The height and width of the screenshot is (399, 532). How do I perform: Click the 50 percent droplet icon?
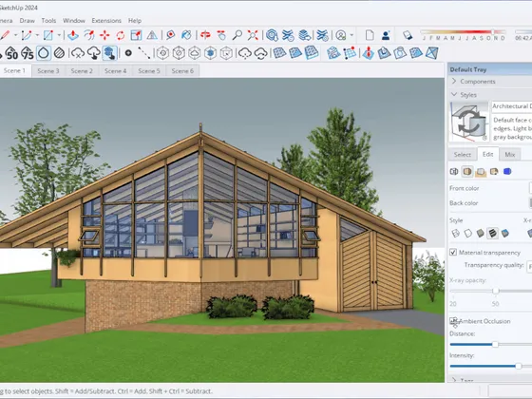(x=11, y=53)
